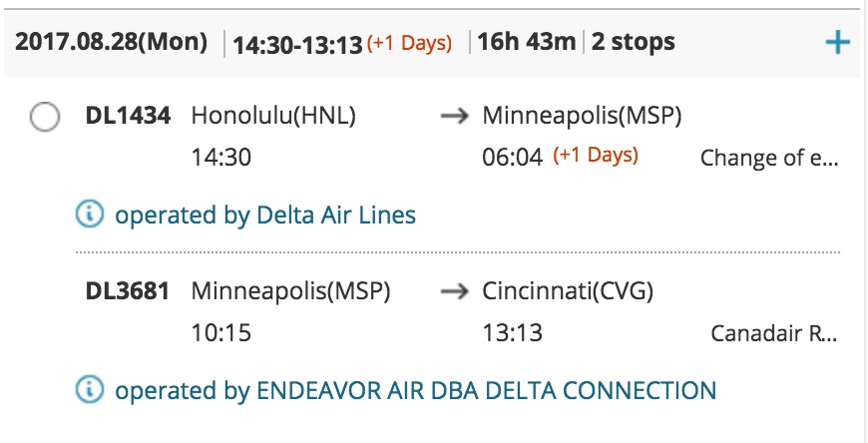Click flight number DL3681
Screen dimensions: 868x443
coord(128,292)
